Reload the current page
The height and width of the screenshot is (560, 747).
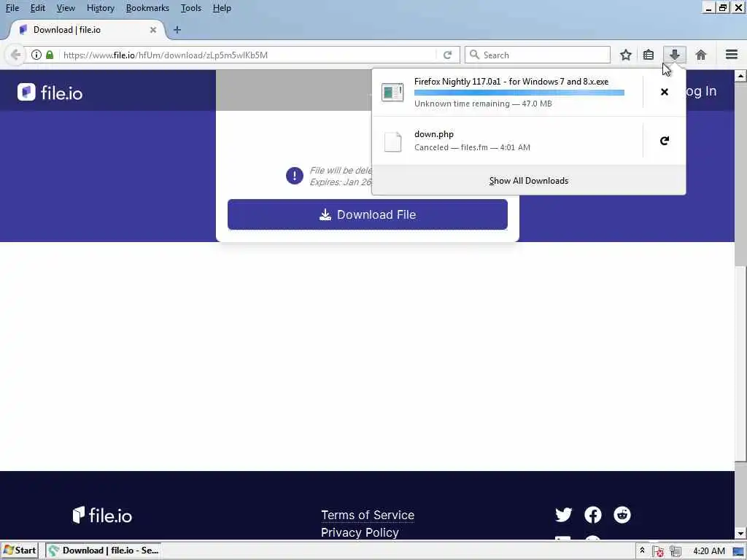coord(447,55)
